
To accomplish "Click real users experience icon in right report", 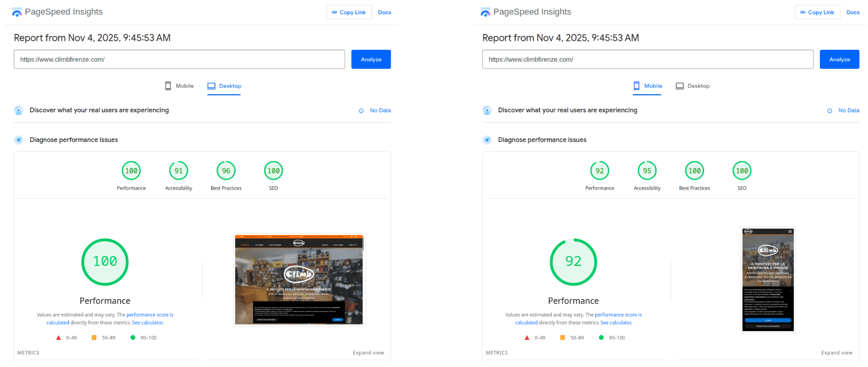I will [487, 110].
